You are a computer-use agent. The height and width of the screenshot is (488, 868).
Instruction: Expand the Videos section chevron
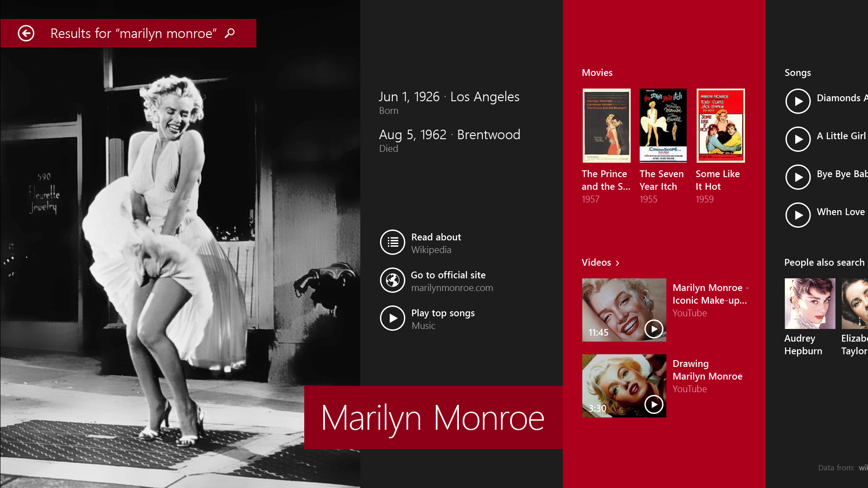point(618,263)
